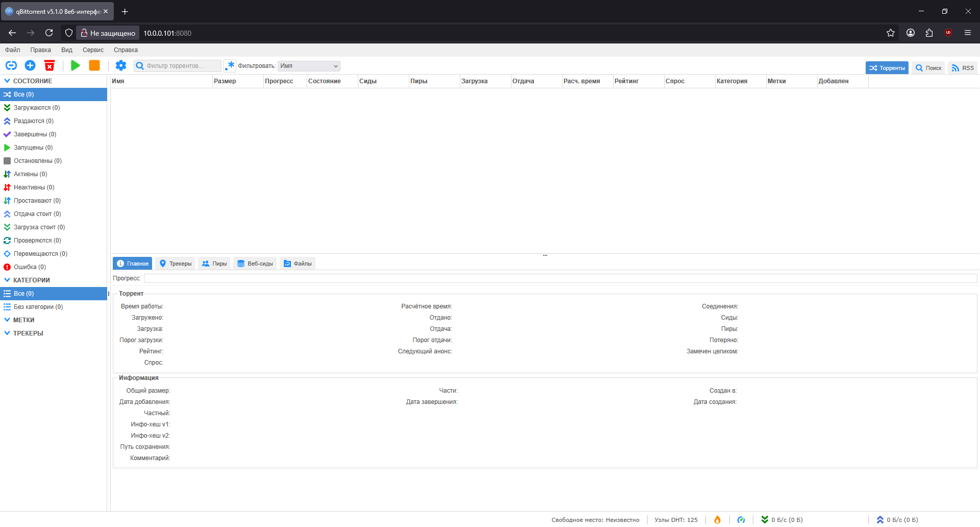Open the Сервис menu
Screen dimensions: 980x527
click(x=93, y=50)
